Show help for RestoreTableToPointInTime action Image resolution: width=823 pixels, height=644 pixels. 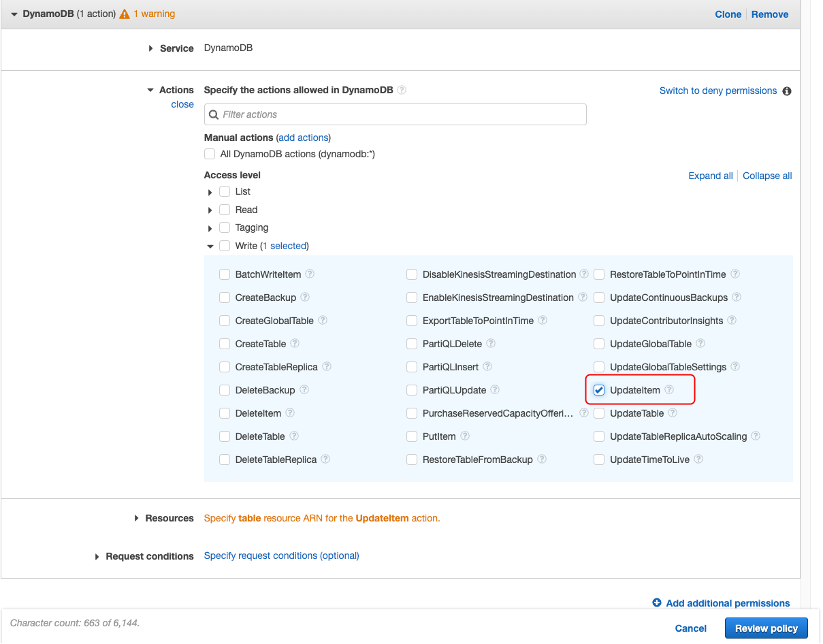coord(735,274)
